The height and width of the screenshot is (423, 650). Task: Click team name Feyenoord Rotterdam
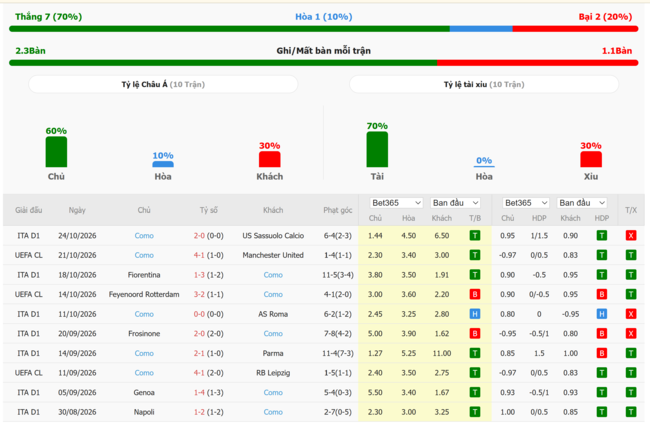(144, 294)
